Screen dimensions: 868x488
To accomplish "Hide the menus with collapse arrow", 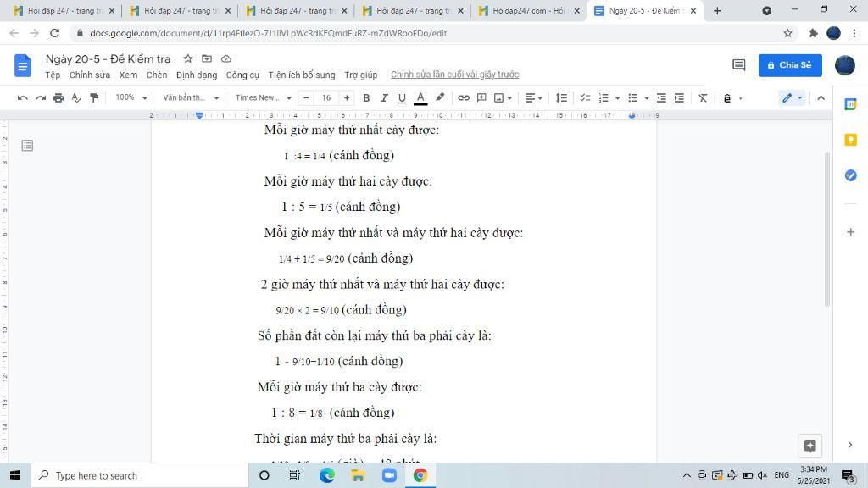I will (x=821, y=98).
